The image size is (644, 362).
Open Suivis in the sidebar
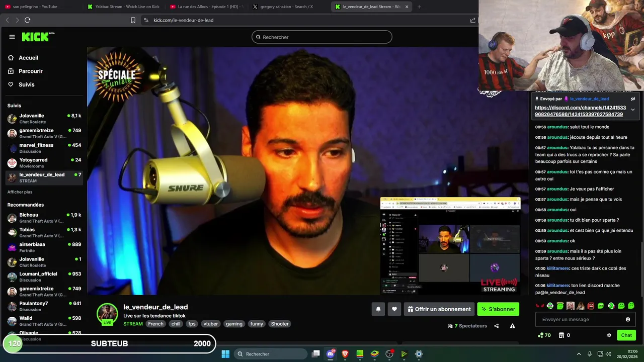click(27, 84)
